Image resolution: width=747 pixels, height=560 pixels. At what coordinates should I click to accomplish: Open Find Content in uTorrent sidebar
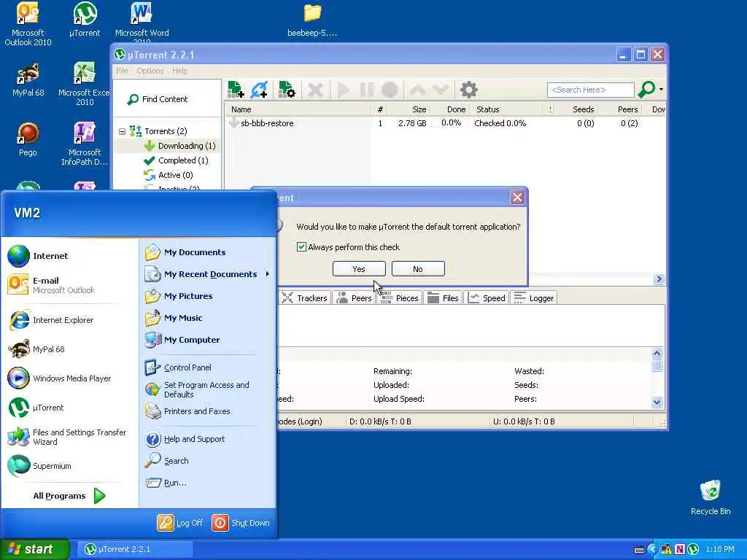(158, 99)
